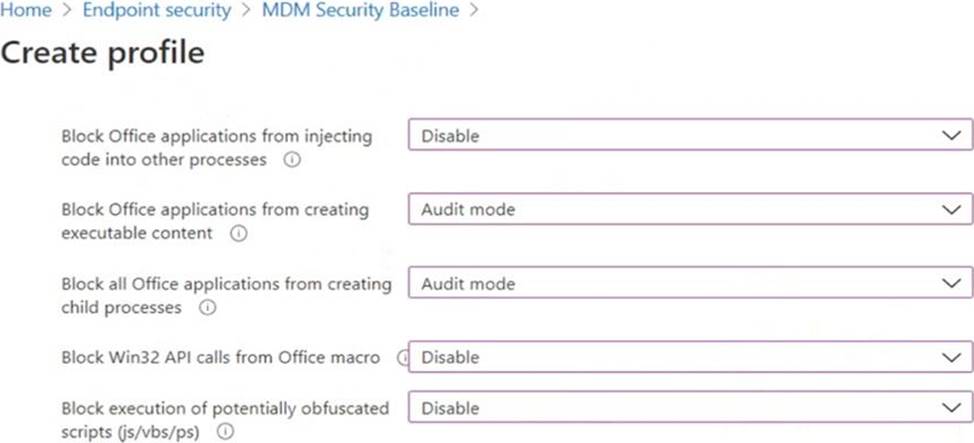Click chevron arrow on child processes dropdown
974x443 pixels.
click(951, 284)
